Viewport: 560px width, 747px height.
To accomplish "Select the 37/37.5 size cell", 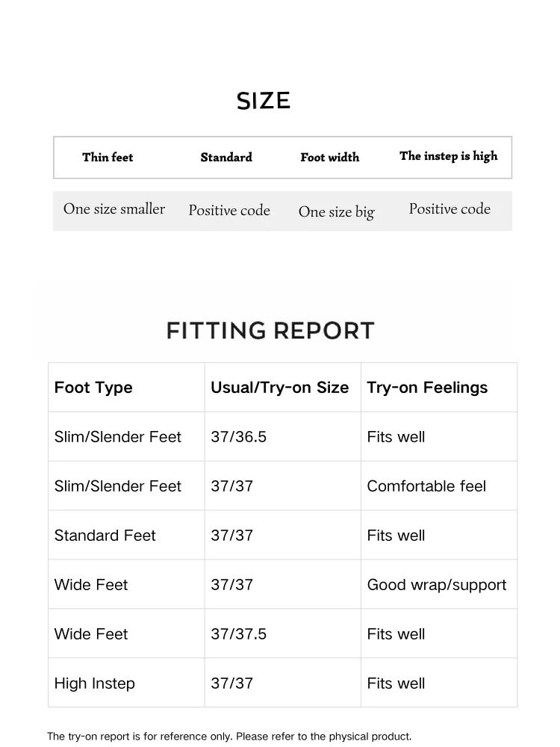I will (238, 634).
